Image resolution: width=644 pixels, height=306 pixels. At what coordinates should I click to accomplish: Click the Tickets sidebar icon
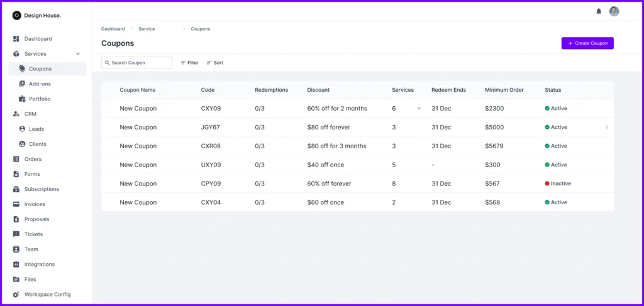coord(16,234)
